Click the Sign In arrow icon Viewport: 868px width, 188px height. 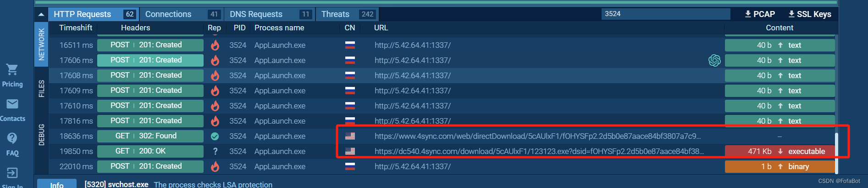pos(12,173)
